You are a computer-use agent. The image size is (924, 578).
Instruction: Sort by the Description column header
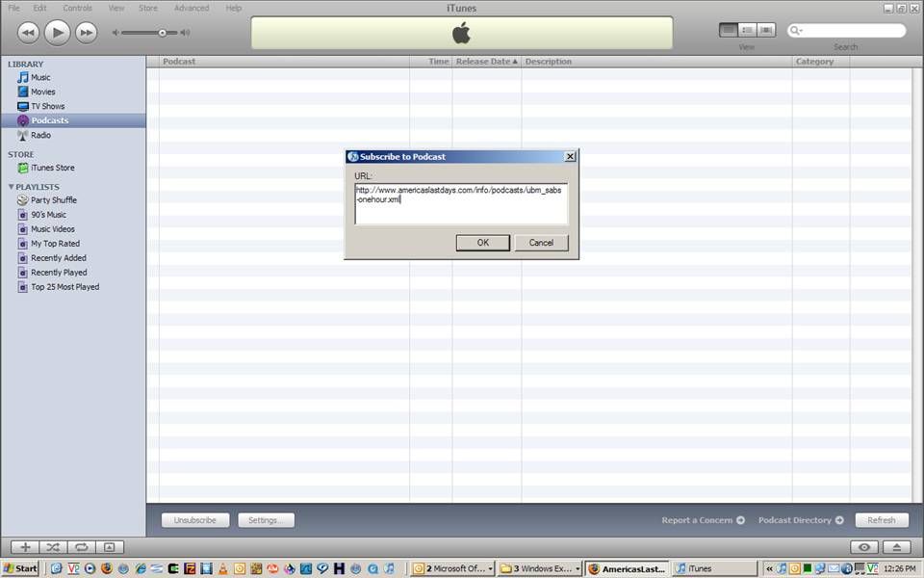point(656,62)
